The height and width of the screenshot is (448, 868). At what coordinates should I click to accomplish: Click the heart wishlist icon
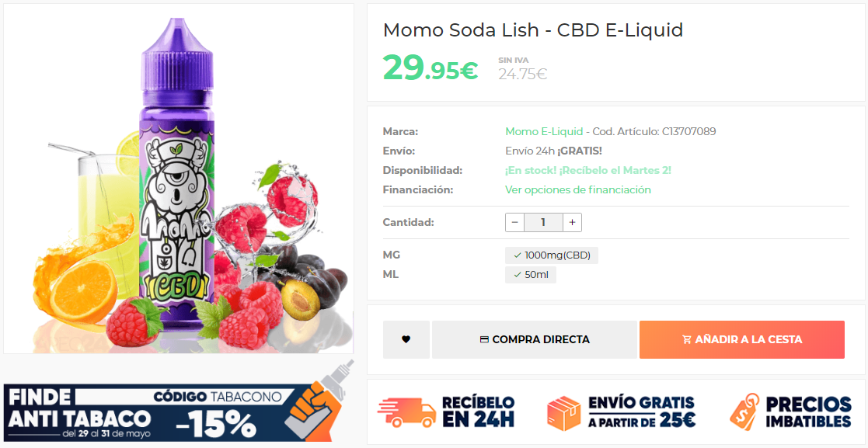coord(406,339)
